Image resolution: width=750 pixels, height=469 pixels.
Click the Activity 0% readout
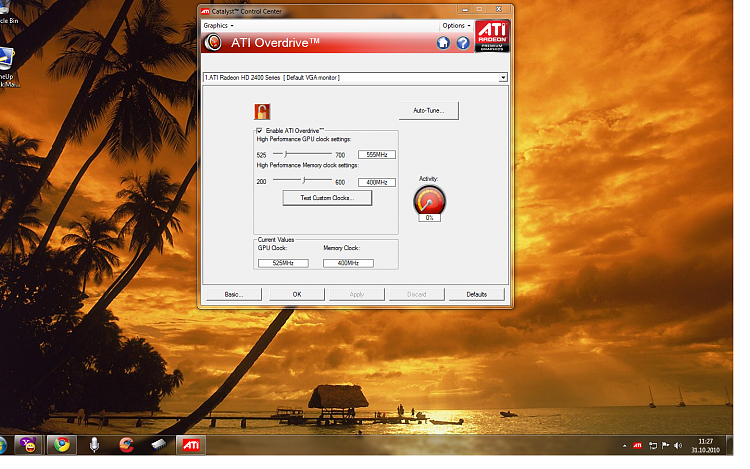(x=430, y=218)
